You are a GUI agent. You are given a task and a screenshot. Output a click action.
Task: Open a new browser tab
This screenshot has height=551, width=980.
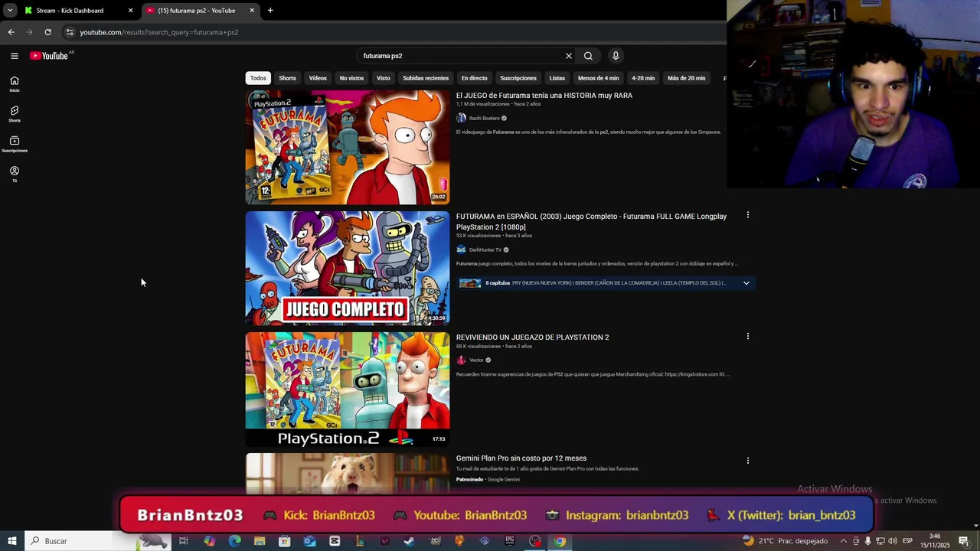(270, 11)
